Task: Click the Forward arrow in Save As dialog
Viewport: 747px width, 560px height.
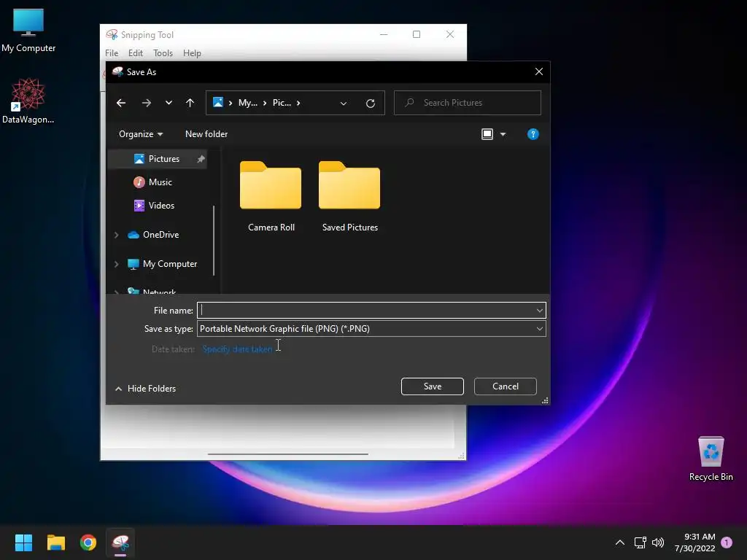Action: pos(146,103)
